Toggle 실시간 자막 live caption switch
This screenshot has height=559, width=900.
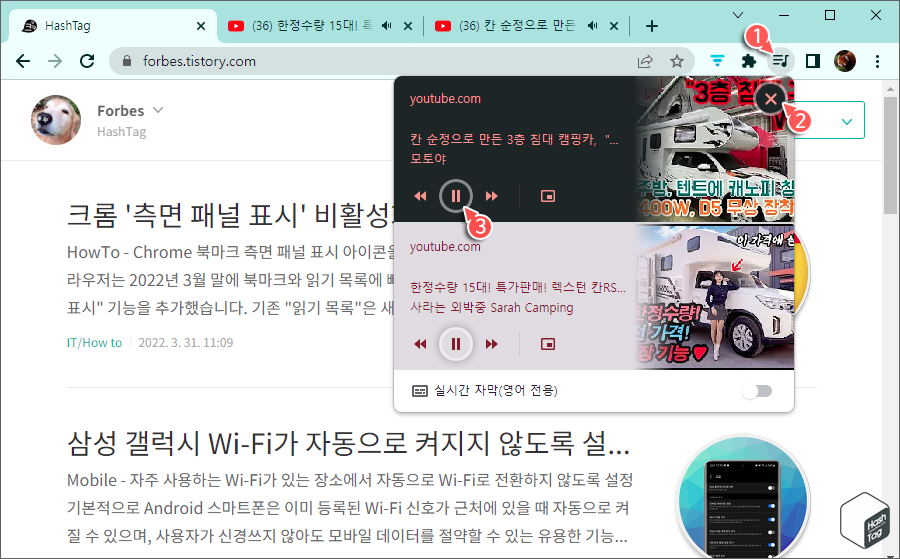757,391
